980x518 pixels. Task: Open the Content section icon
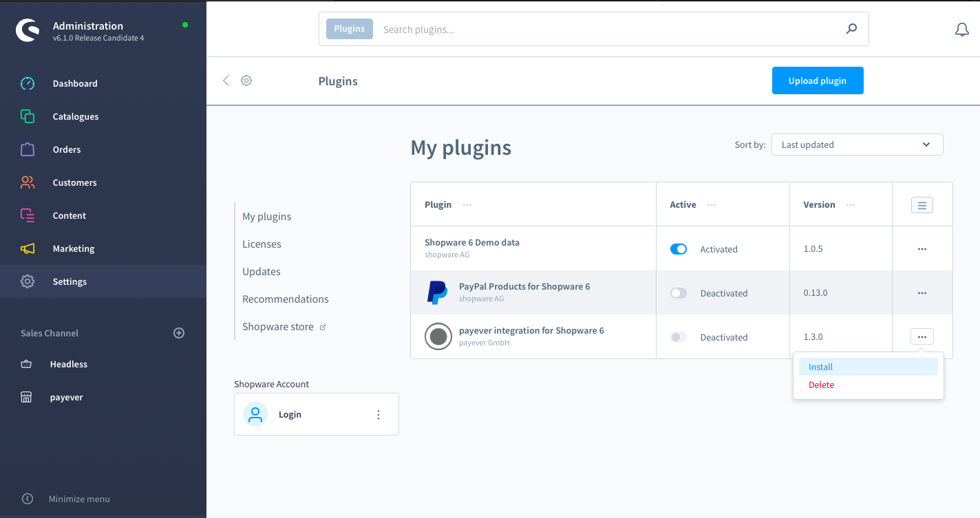point(28,215)
